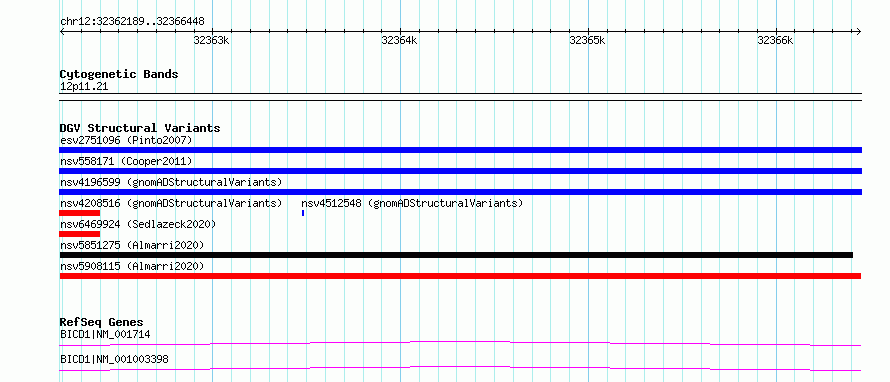Click the 32364k ruler position
This screenshot has width=890, height=382.
tap(399, 40)
